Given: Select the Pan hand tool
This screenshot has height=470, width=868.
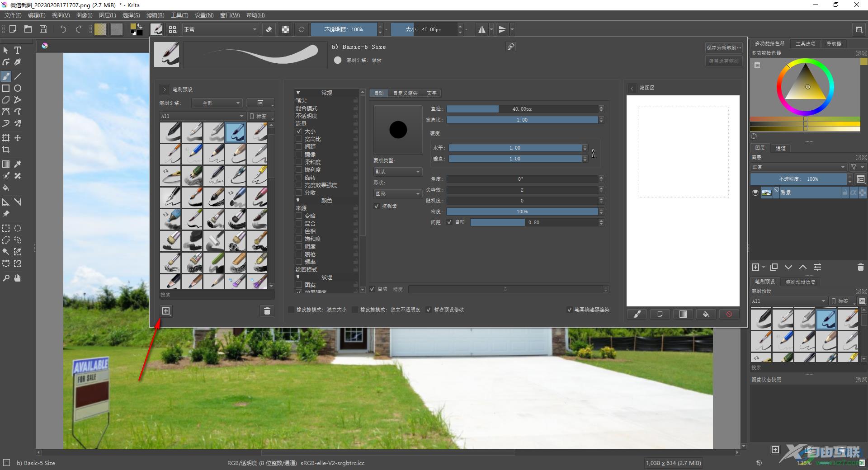Looking at the screenshot, I should pos(18,278).
